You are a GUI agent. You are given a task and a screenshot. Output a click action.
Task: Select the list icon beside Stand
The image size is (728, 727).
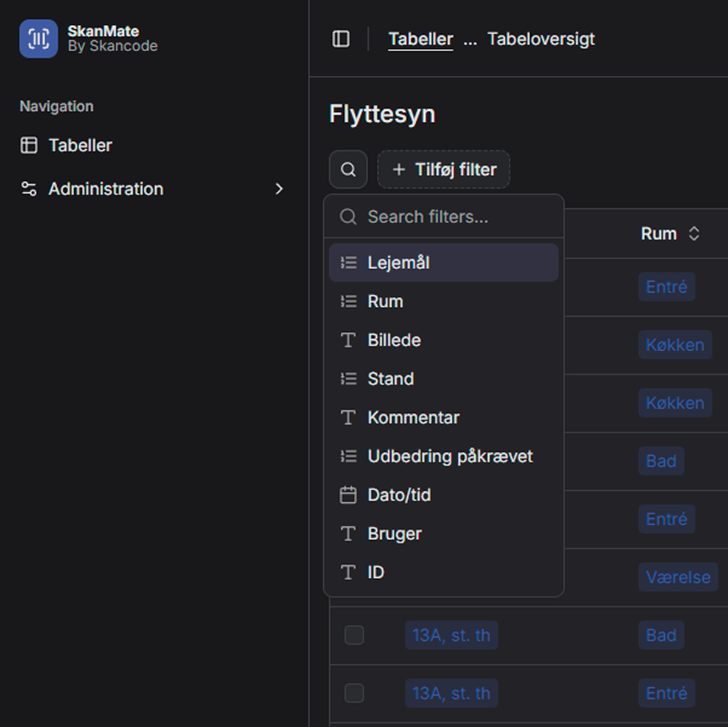[x=348, y=379]
